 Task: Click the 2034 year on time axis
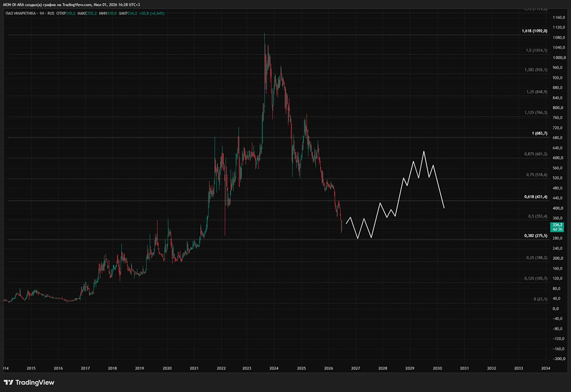[545, 369]
